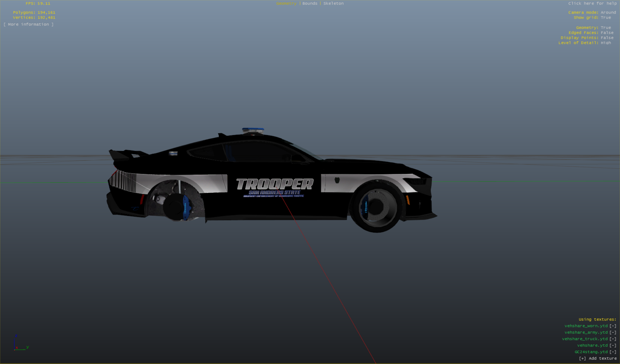
Task: Switch to the Skeleton tab
Action: tap(333, 3)
